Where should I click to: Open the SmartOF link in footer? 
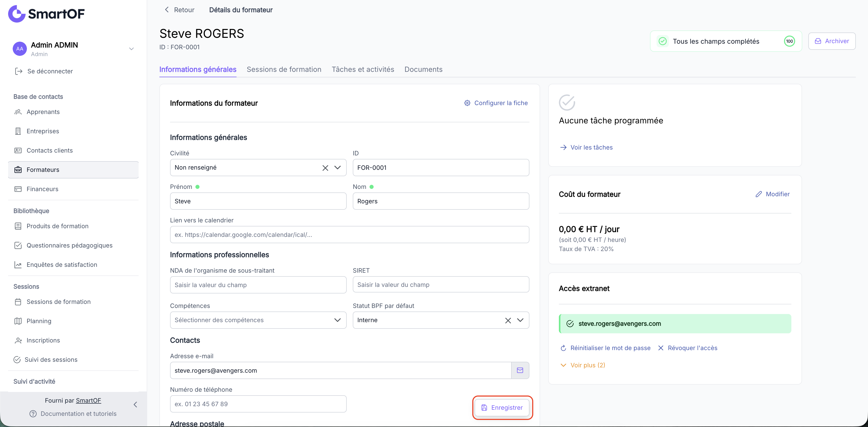click(88, 400)
